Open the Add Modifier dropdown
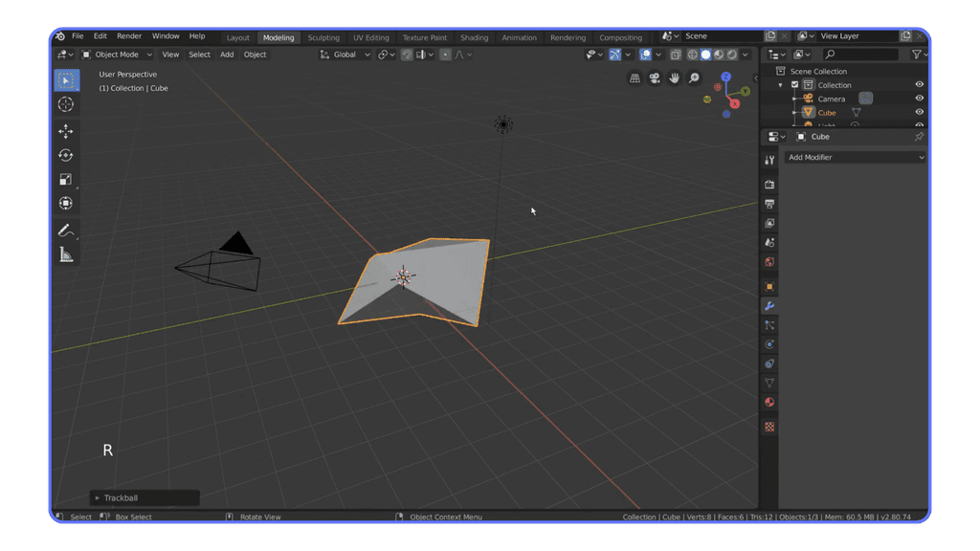The height and width of the screenshot is (551, 980). [854, 157]
